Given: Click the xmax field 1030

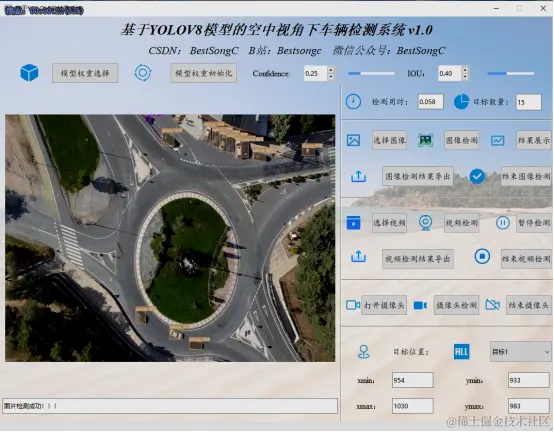Looking at the screenshot, I should point(413,406).
